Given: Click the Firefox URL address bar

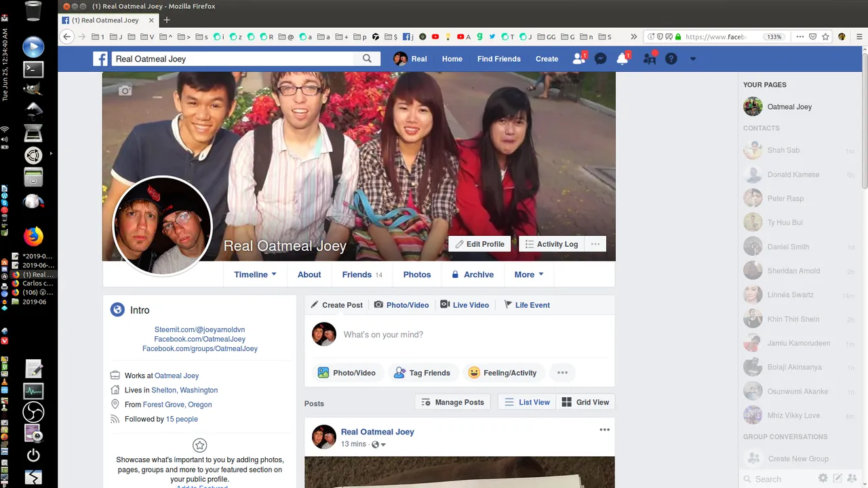Looking at the screenshot, I should 715,37.
